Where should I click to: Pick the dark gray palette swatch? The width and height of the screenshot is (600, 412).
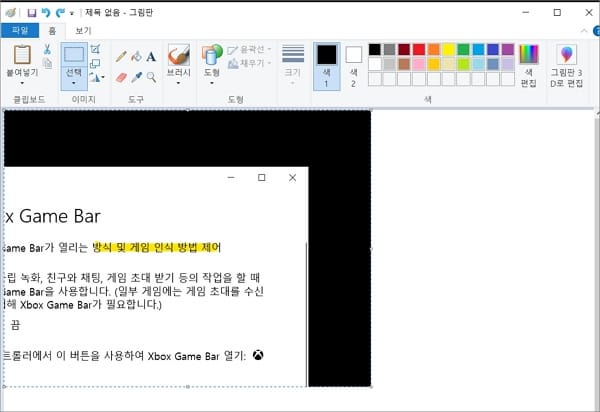click(389, 49)
